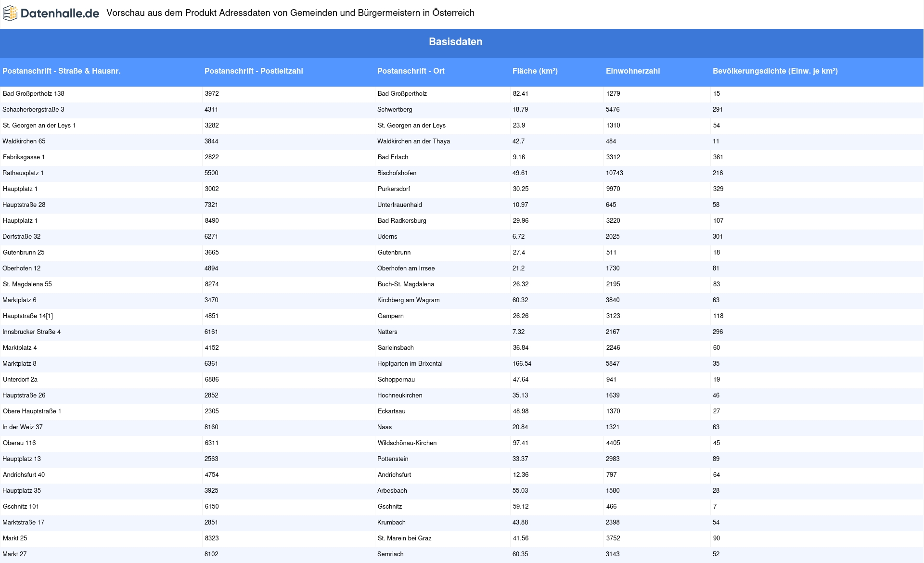Select town cell Natters
924x563 pixels.
[387, 332]
